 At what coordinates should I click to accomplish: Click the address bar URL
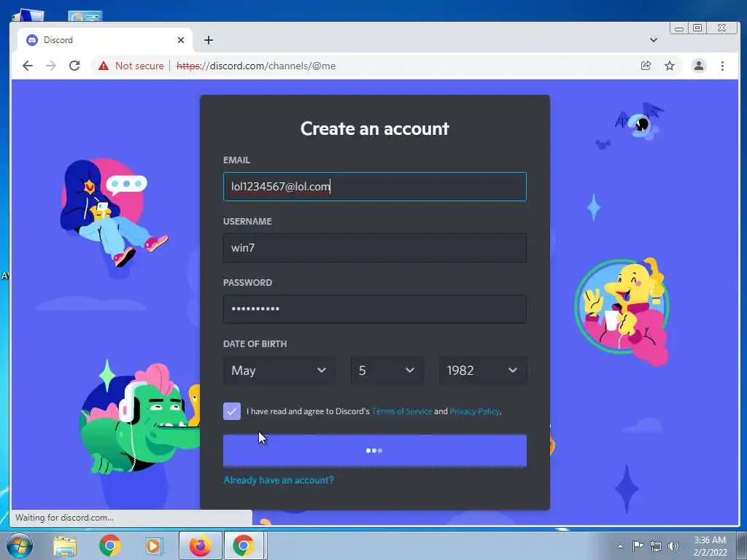[x=256, y=66]
